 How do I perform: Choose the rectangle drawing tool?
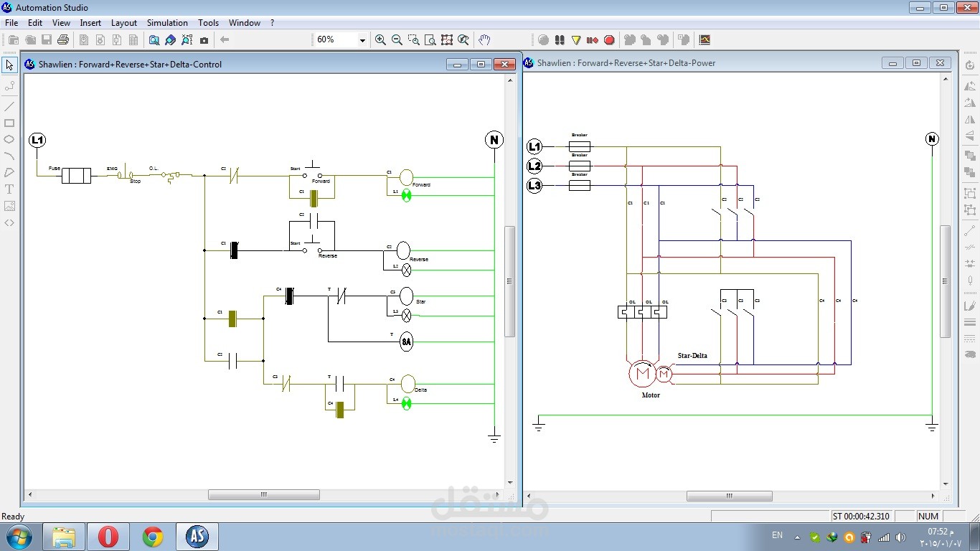[9, 123]
